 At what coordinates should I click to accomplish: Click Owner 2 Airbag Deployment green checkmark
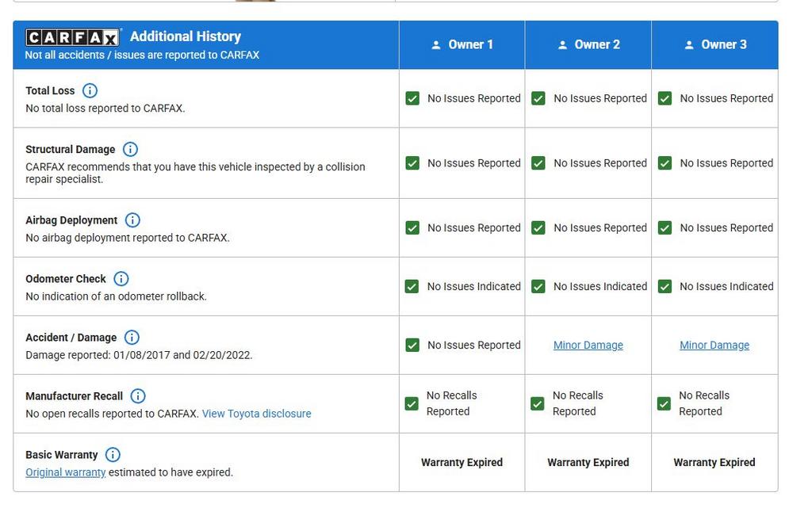pyautogui.click(x=538, y=228)
